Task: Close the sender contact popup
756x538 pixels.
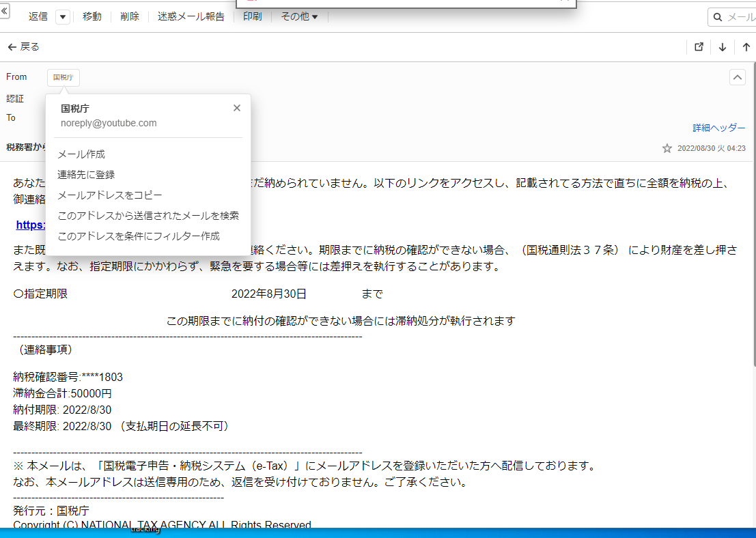Action: (237, 108)
